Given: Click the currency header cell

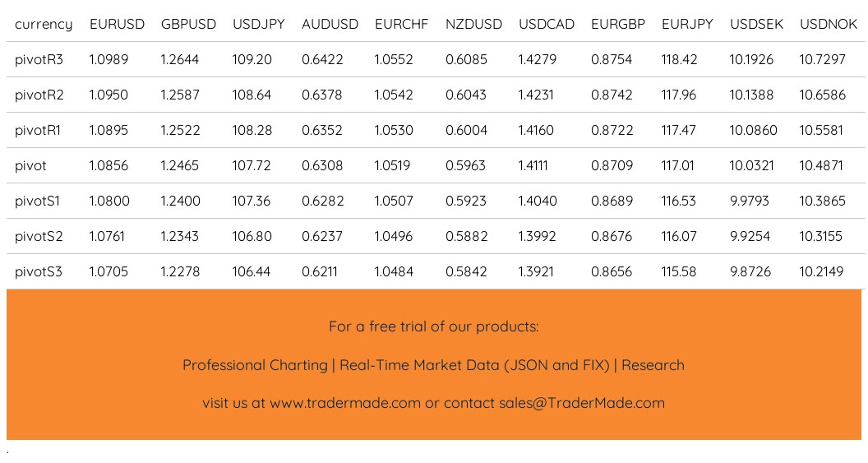Looking at the screenshot, I should click(x=44, y=25).
